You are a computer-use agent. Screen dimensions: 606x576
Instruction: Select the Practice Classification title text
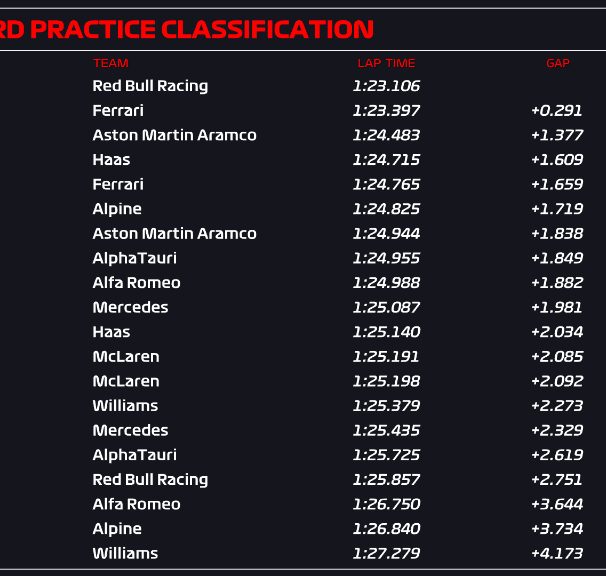pos(187,29)
